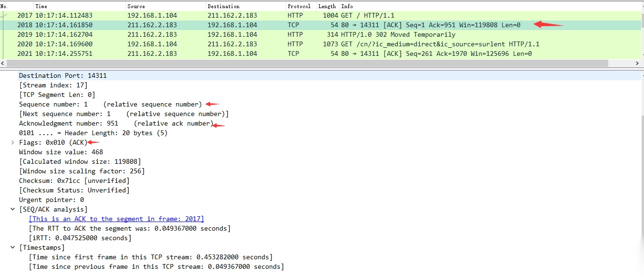This screenshot has height=276, width=644.
Task: Select the Destination Port: 14311 field
Action: click(63, 75)
